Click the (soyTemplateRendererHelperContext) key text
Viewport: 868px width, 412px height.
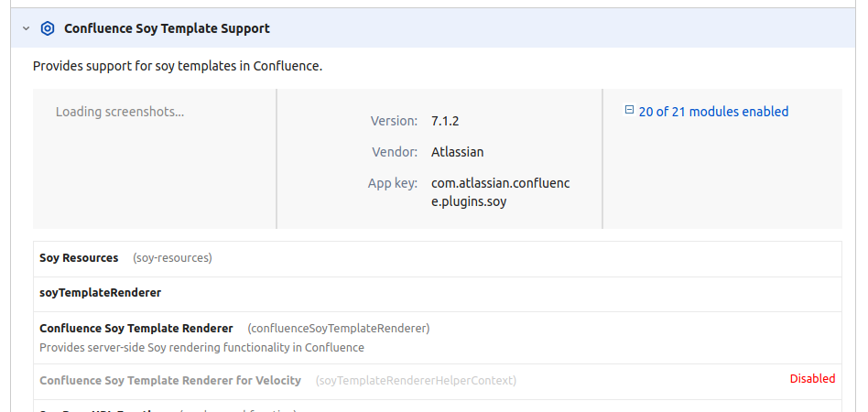pos(416,381)
